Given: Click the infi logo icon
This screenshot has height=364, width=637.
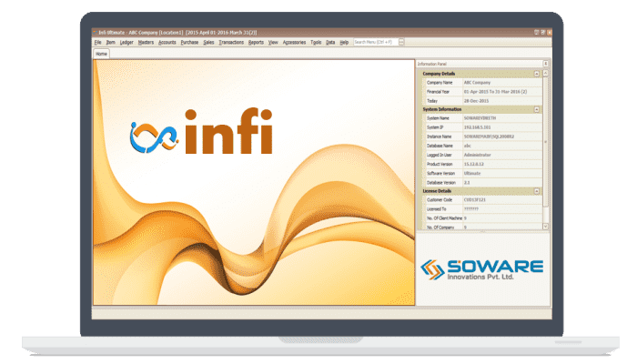Looking at the screenshot, I should pos(149,135).
